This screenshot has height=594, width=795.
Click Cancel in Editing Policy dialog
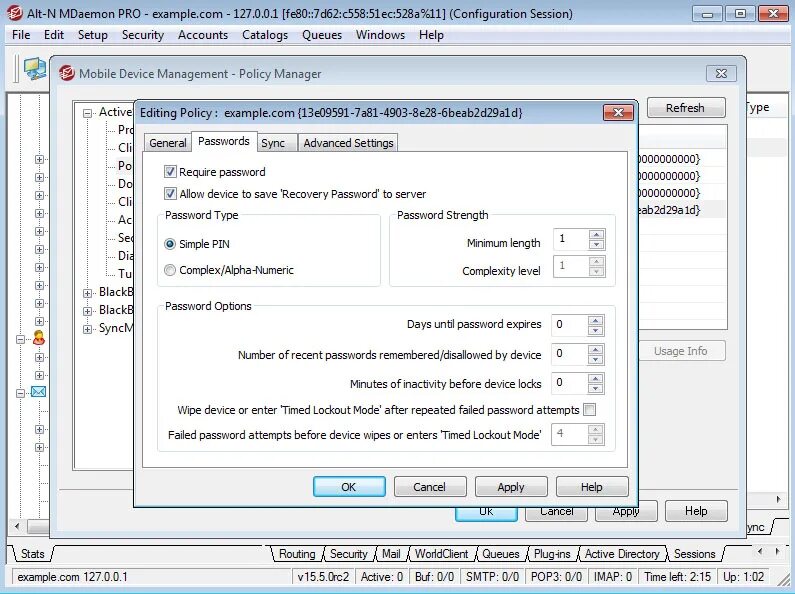(429, 487)
